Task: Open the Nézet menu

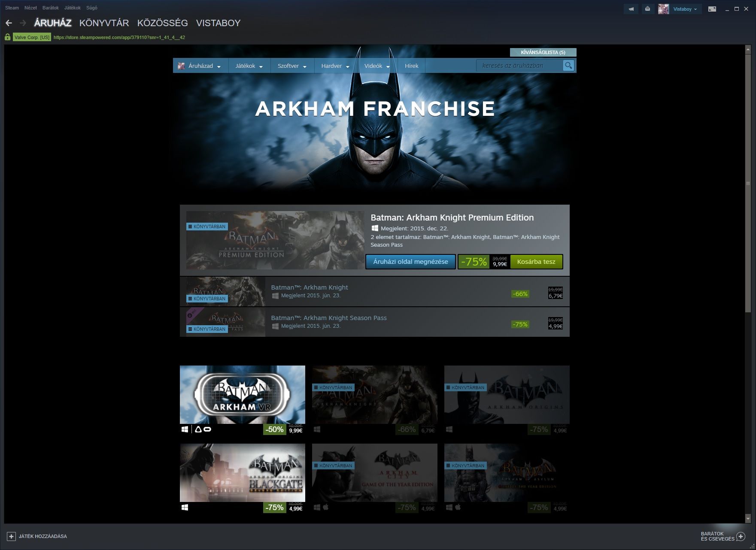Action: 30,8
